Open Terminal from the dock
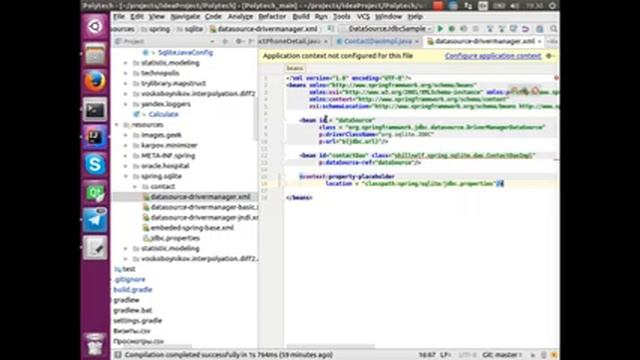The width and height of the screenshot is (640, 360). point(95,109)
